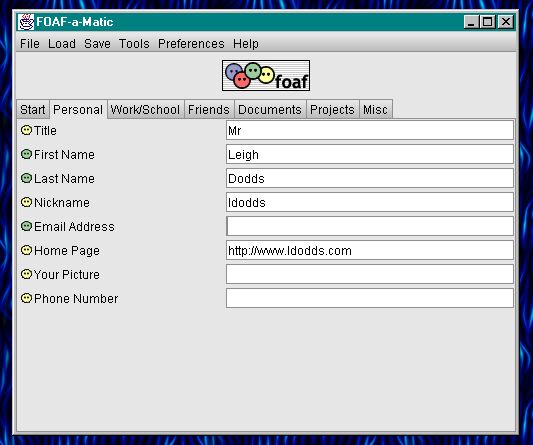
Task: Click the yellow face icon beside Nickname
Action: (26, 202)
